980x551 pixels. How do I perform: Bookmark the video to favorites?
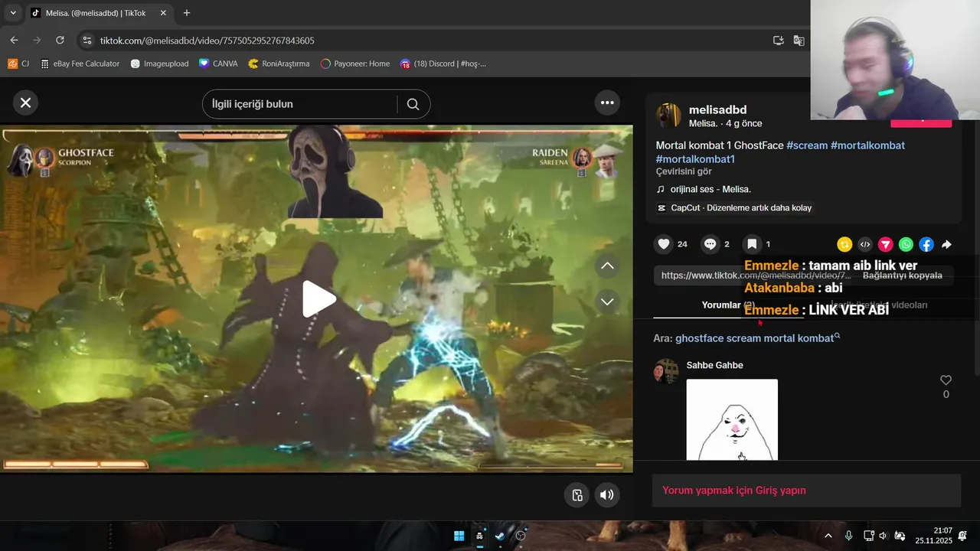[x=752, y=244]
